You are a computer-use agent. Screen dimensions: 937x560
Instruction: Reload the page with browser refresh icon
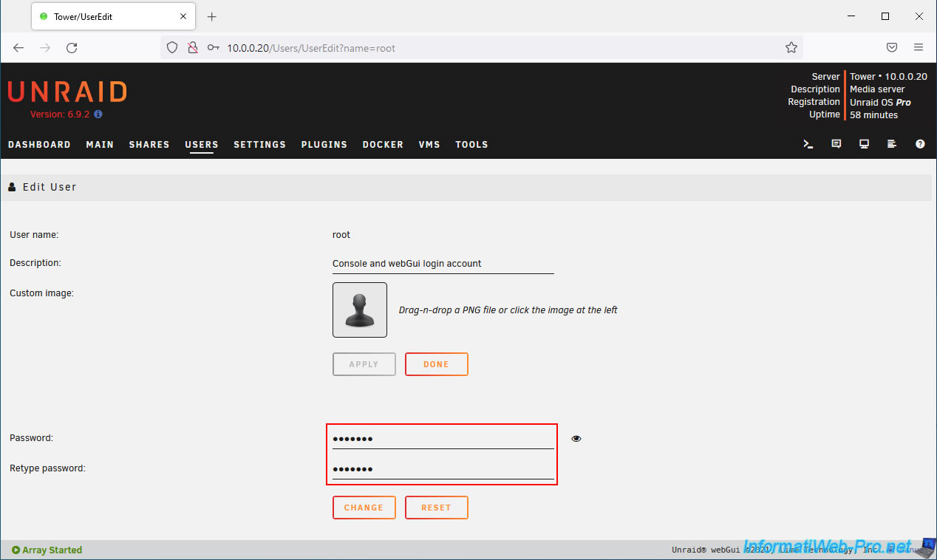tap(72, 47)
